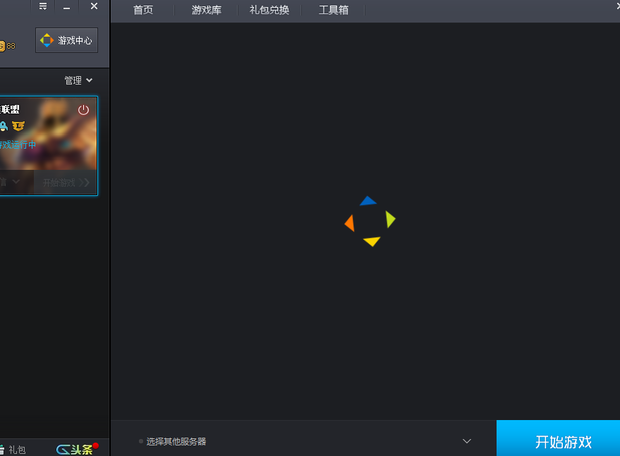Open the 礼包兑换 tab
Viewport: 620px width, 456px height.
click(269, 10)
